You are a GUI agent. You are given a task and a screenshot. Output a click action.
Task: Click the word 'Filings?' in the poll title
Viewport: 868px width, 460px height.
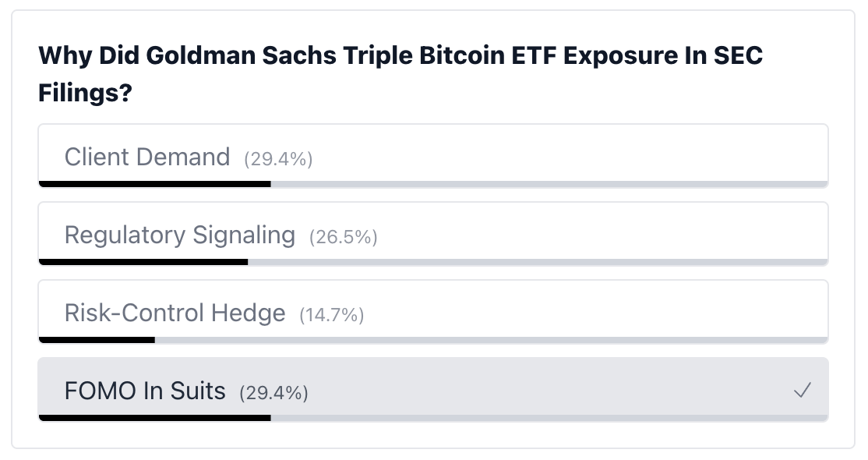pyautogui.click(x=85, y=93)
